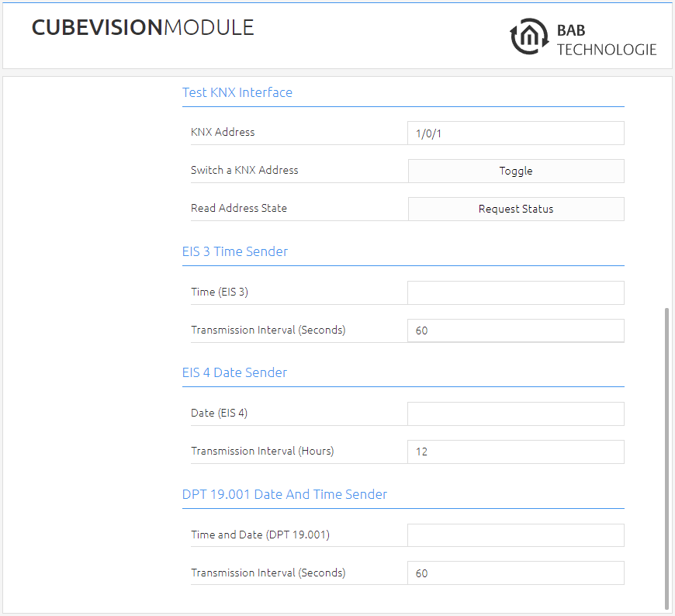Viewport: 675px width, 616px height.
Task: Click the Request Status button
Action: click(516, 209)
